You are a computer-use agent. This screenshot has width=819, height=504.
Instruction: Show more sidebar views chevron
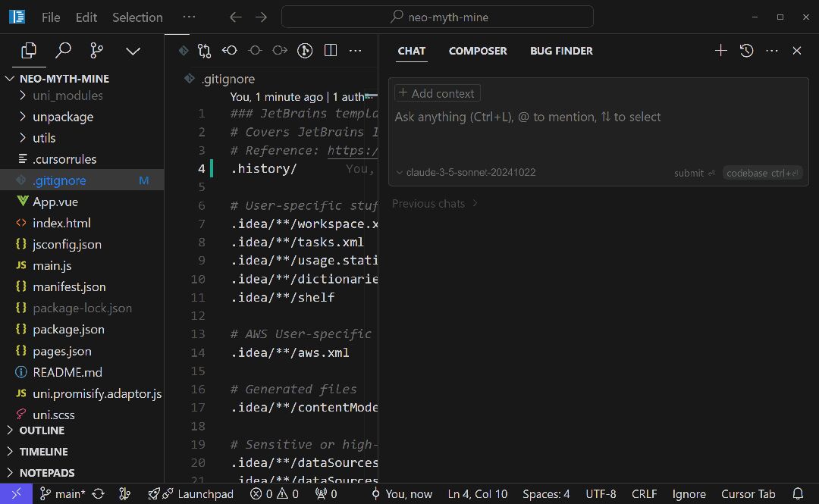(133, 51)
